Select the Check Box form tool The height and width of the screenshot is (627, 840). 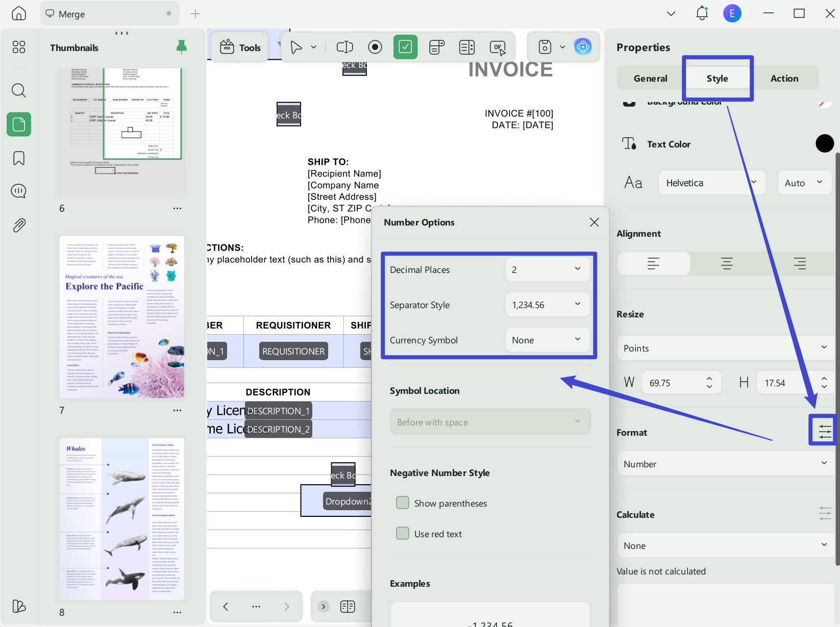pos(406,47)
